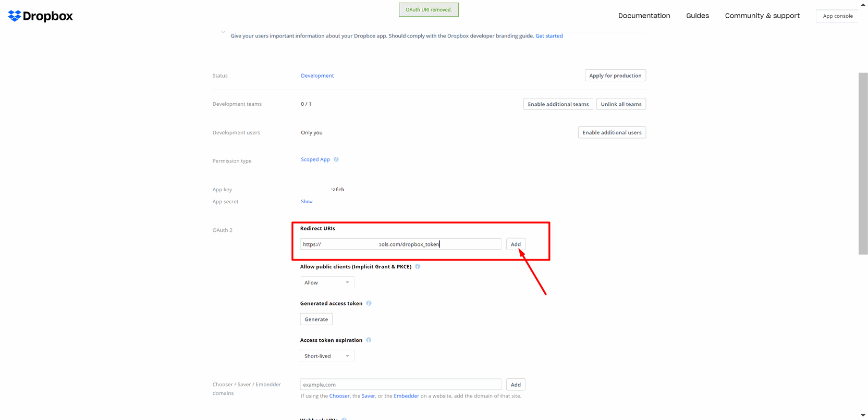
Task: Add the redirect URI
Action: (516, 244)
